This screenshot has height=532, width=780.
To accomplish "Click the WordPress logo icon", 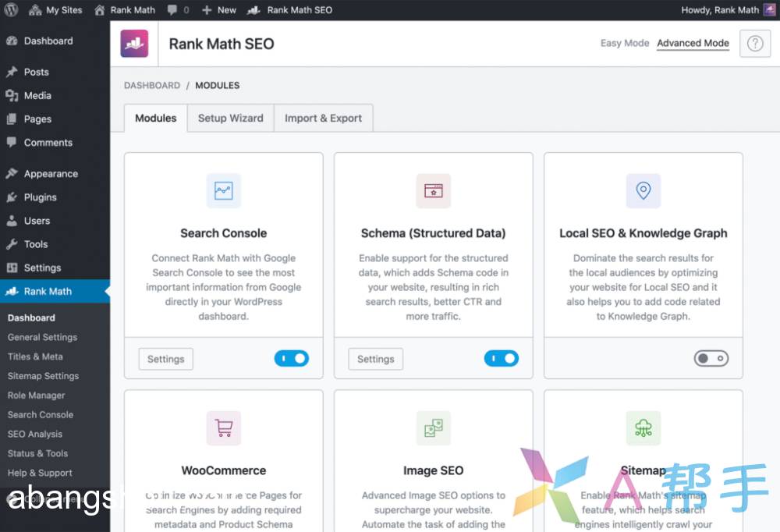I will pos(11,10).
